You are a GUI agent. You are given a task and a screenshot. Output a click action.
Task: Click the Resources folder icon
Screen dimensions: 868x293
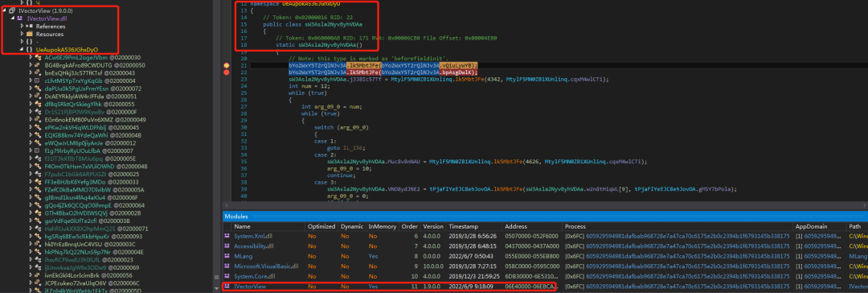point(30,34)
